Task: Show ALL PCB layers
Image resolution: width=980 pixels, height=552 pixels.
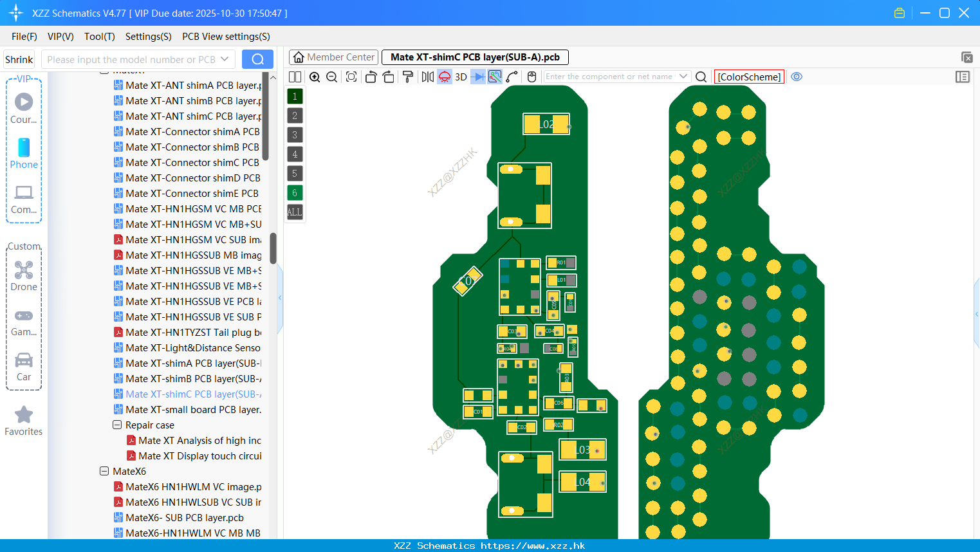Action: tap(295, 212)
